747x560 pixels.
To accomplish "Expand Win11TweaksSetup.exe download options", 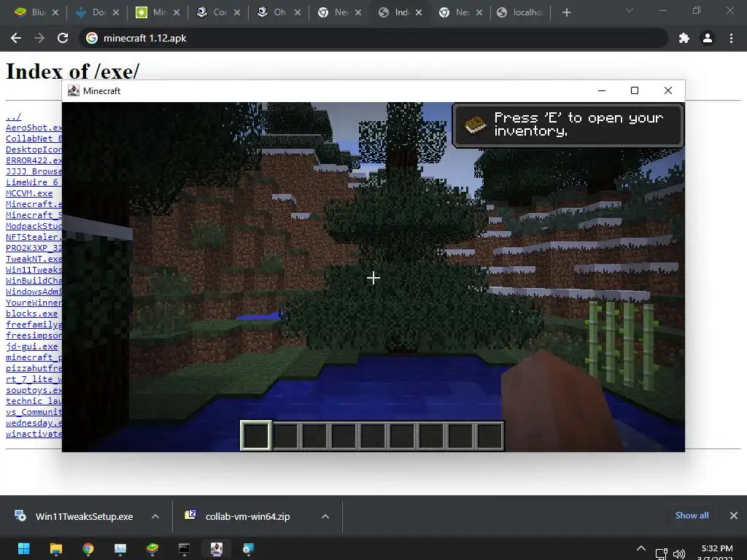I will click(x=155, y=516).
